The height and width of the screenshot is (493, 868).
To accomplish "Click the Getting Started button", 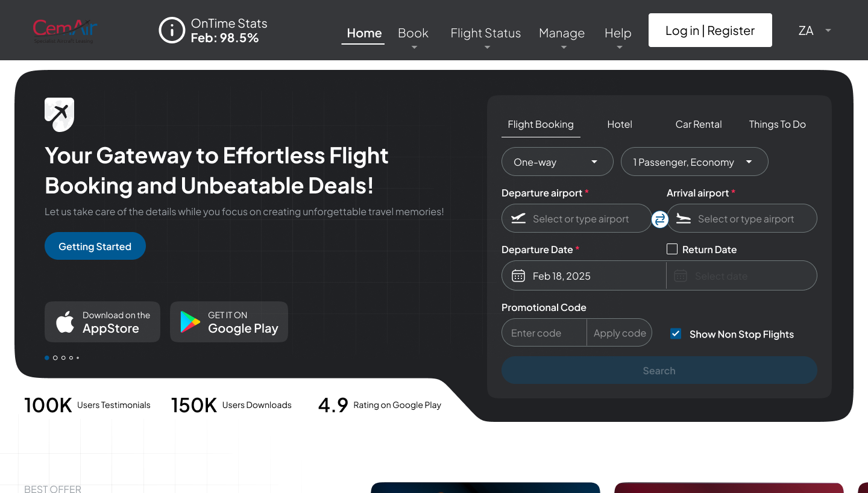I will click(95, 246).
